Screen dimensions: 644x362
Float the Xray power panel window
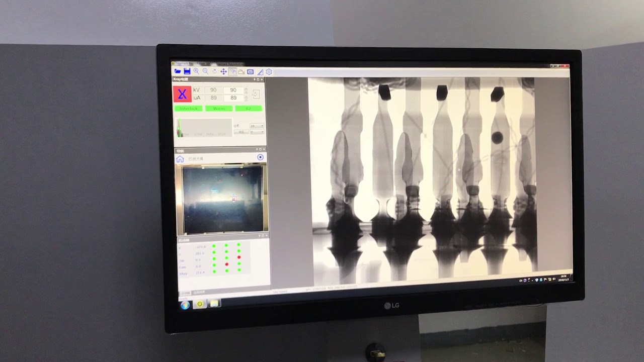(x=258, y=79)
